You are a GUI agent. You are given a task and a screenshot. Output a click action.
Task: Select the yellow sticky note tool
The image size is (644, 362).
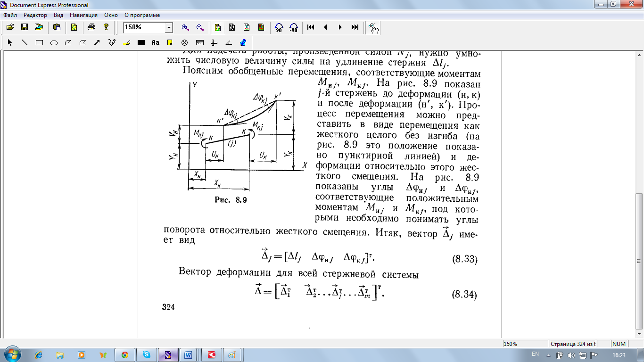pyautogui.click(x=170, y=42)
